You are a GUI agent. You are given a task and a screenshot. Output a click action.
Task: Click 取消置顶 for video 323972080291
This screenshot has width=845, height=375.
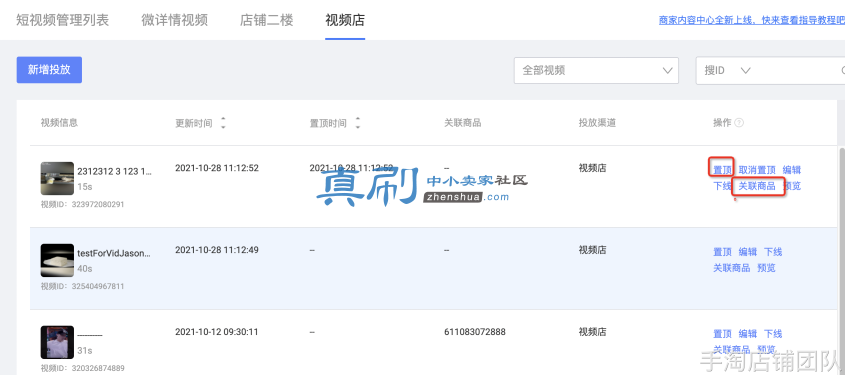(x=757, y=170)
